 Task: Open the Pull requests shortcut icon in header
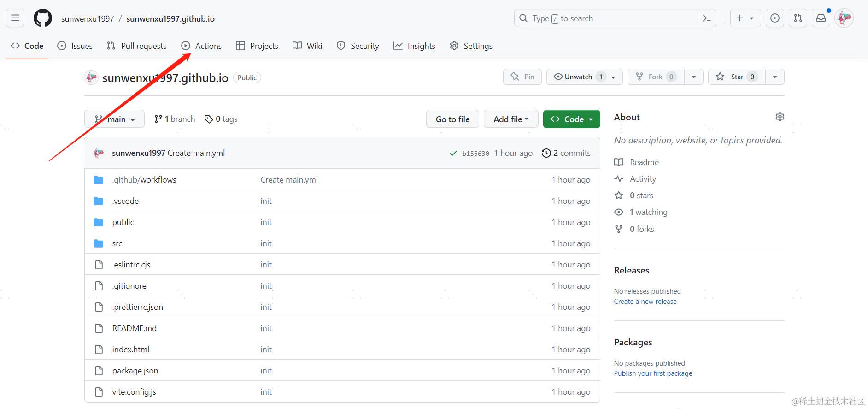[x=798, y=18]
